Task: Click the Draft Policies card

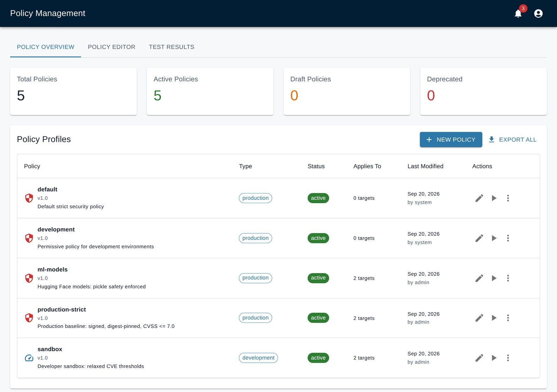Action: click(347, 91)
